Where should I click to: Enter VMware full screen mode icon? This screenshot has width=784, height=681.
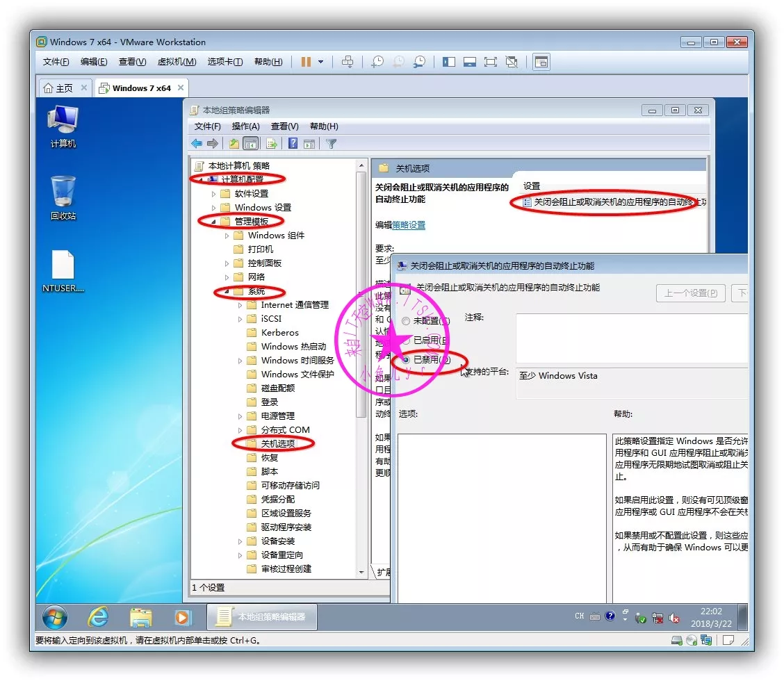(491, 62)
